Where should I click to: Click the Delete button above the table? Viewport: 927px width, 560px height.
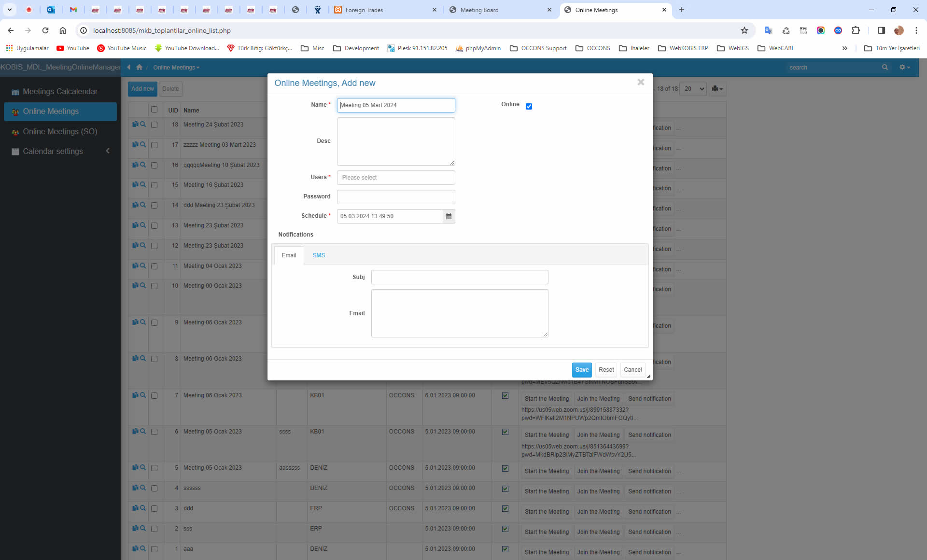(x=170, y=89)
